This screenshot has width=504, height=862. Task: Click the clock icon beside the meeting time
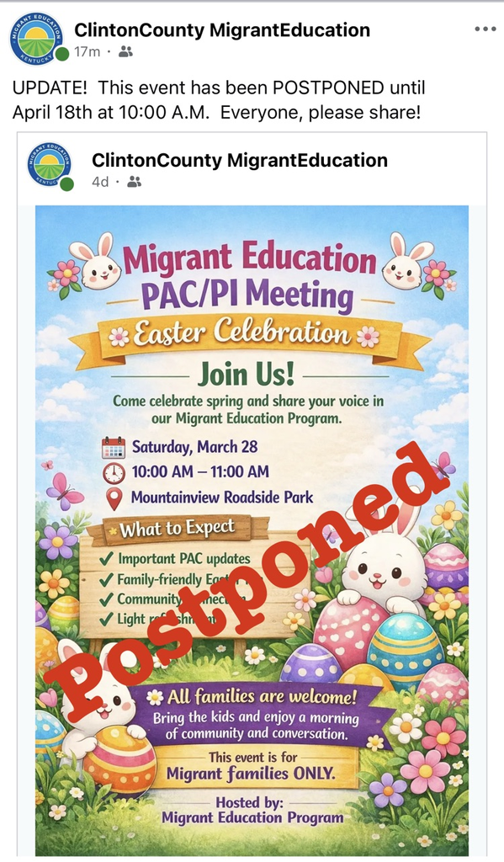pos(114,471)
